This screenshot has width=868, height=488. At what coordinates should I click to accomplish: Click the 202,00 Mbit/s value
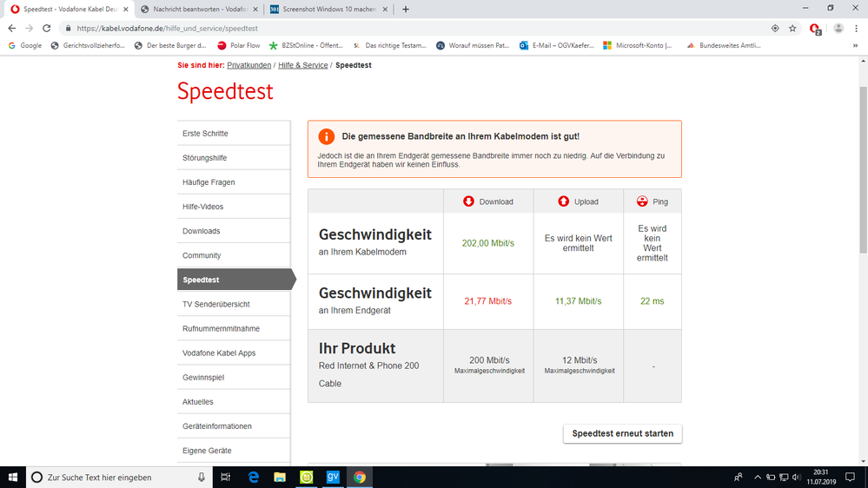pyautogui.click(x=487, y=243)
